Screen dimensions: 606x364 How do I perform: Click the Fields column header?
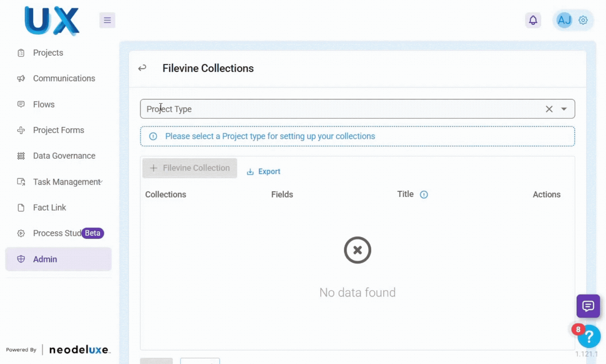click(282, 194)
